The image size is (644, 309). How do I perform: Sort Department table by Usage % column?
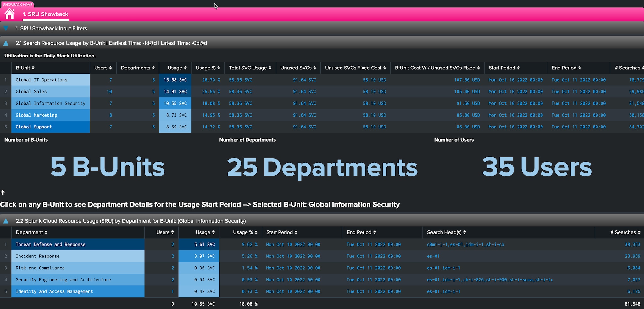(x=245, y=232)
